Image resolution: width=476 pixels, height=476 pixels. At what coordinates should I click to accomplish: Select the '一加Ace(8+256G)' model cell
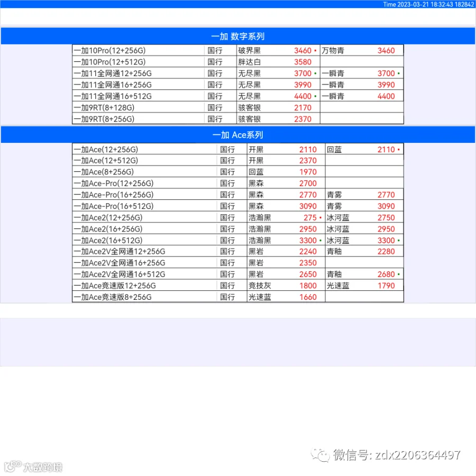point(144,172)
